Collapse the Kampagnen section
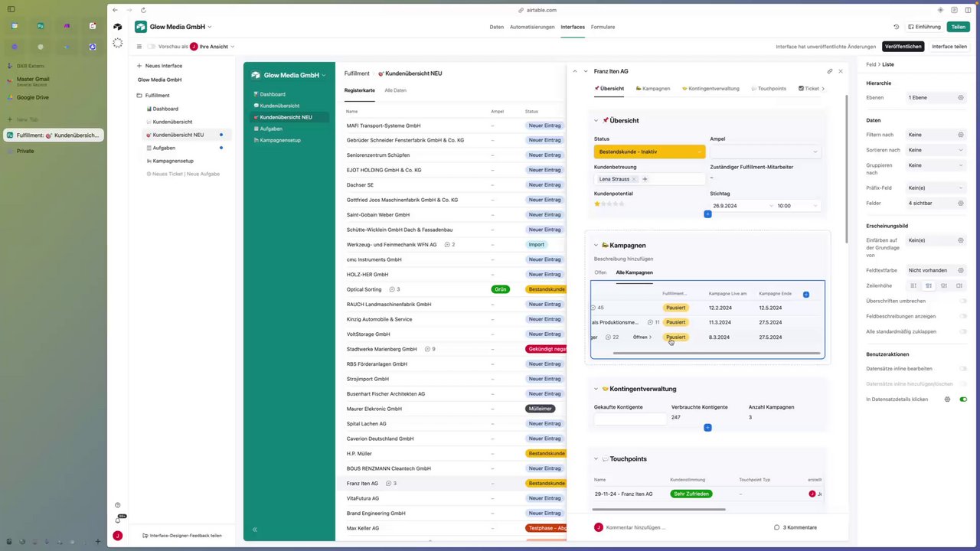This screenshot has width=980, height=551. [596, 246]
